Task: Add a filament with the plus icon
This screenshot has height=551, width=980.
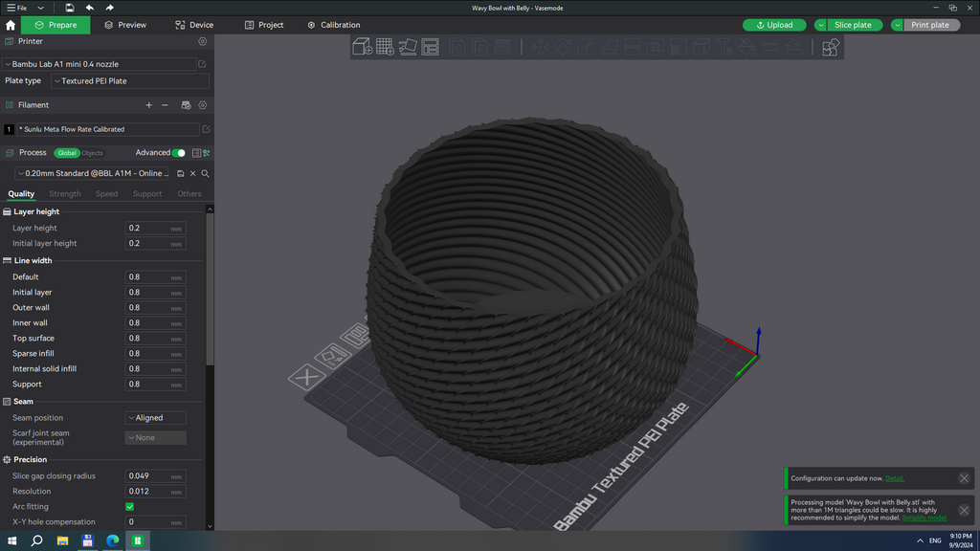Action: point(148,105)
